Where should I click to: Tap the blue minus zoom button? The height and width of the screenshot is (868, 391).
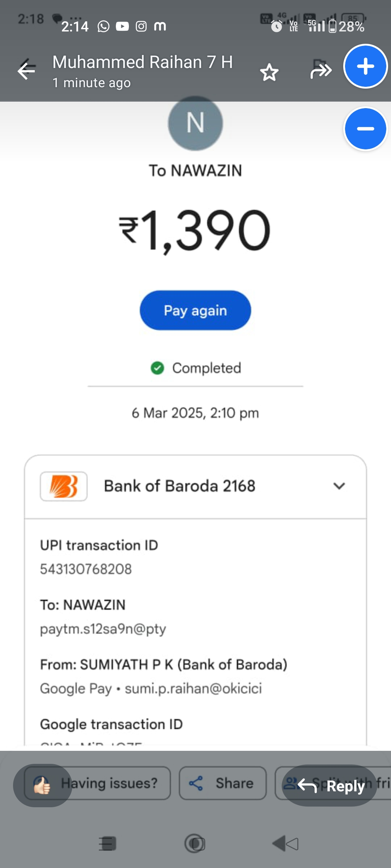pos(365,129)
